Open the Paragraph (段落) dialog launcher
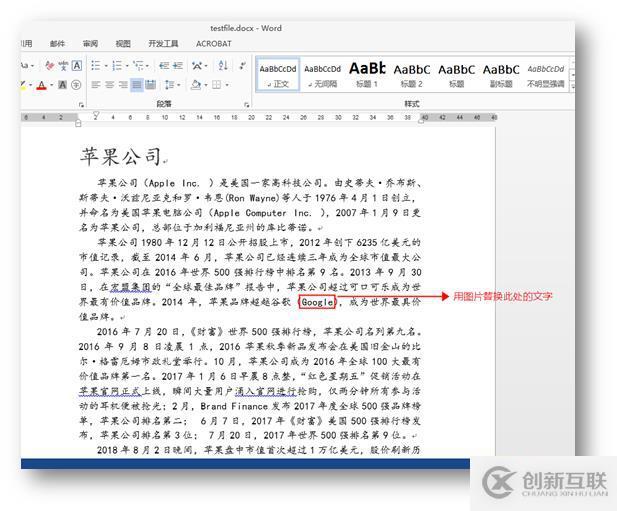 [246, 105]
